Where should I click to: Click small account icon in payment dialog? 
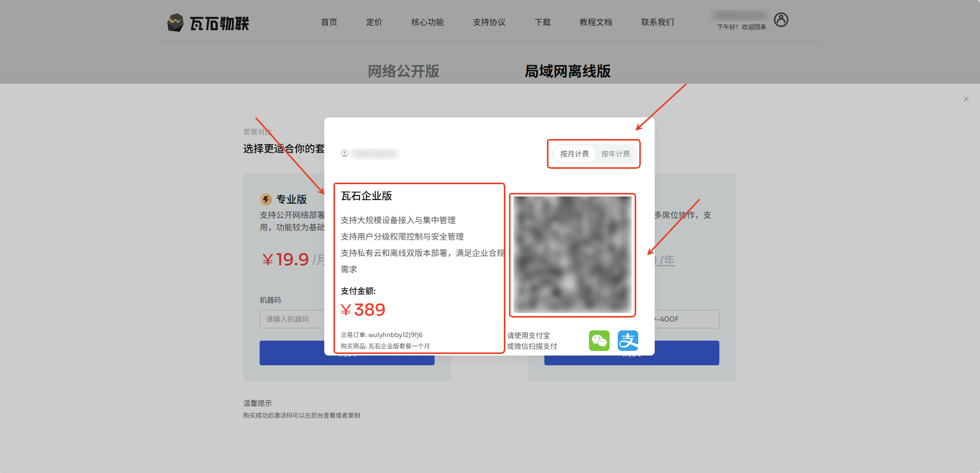[345, 153]
